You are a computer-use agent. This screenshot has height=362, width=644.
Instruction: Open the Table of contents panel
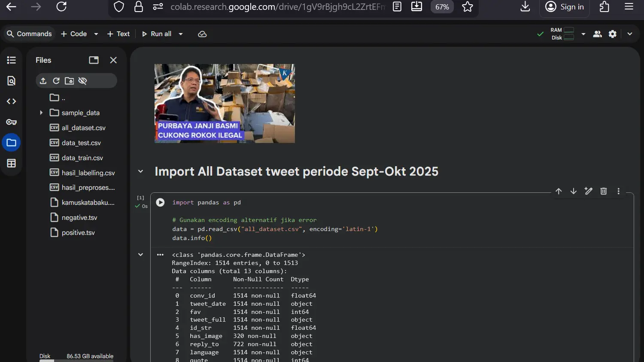pos(11,60)
